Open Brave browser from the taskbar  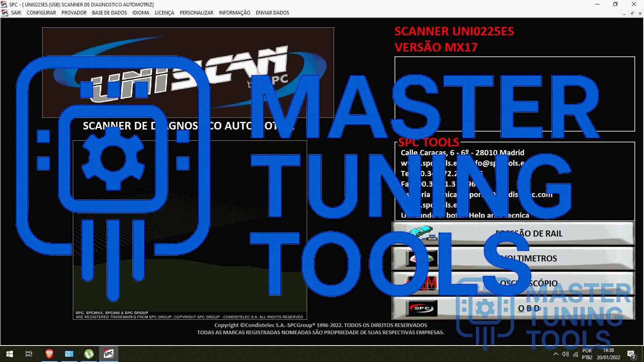click(50, 354)
